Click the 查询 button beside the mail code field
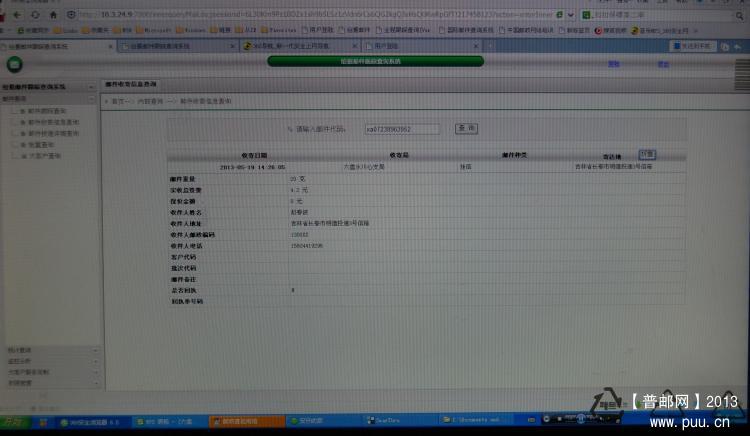This screenshot has height=436, width=750. (x=466, y=128)
